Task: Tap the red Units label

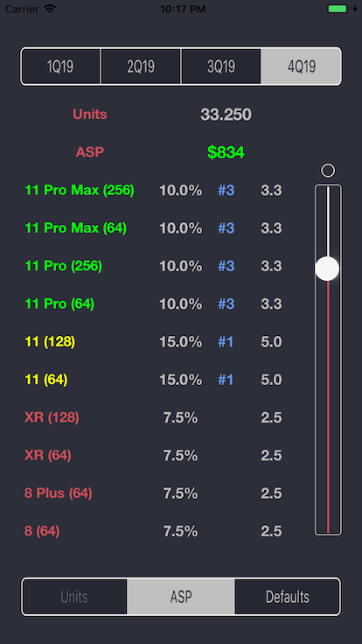Action: [x=90, y=114]
